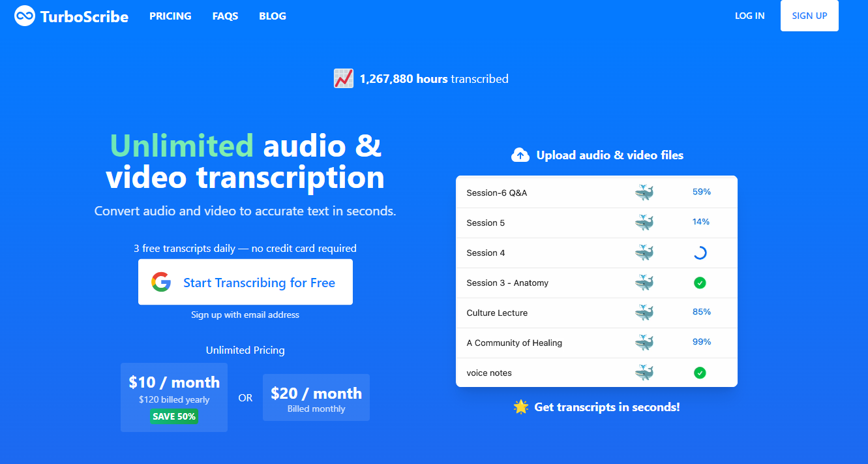This screenshot has height=464, width=868.
Task: Click the $120 billed yearly text
Action: 174,399
